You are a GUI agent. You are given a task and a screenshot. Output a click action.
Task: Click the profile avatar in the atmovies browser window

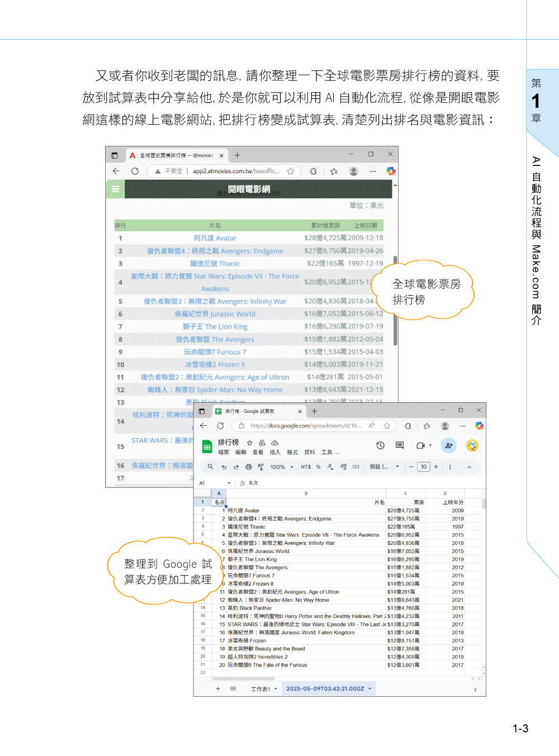[x=353, y=171]
